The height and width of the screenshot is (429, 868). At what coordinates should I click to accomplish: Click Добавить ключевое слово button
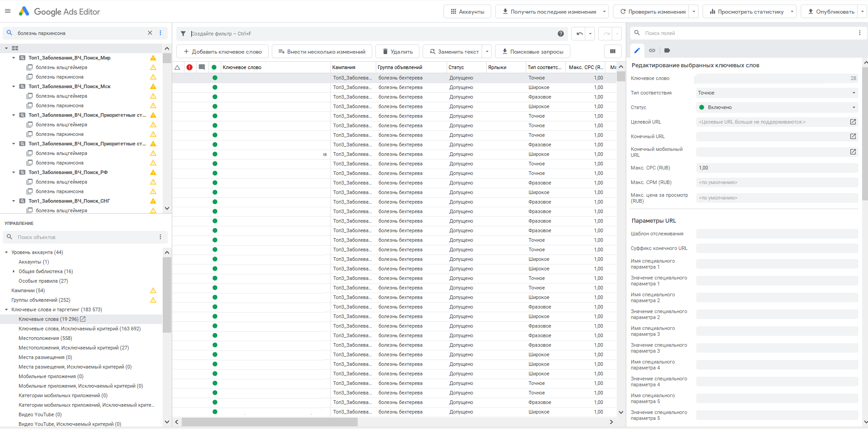coord(223,52)
